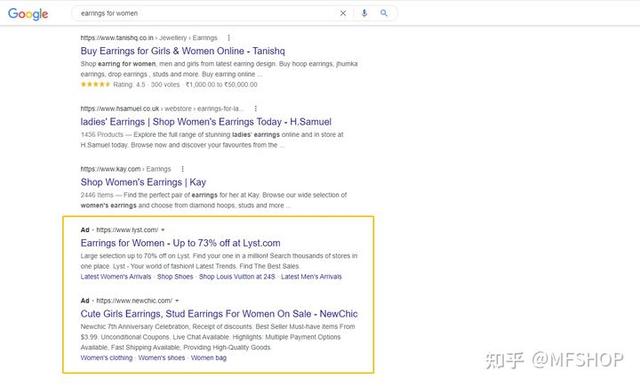Expand dropdown arrow next to lyst.com ad URL
The height and width of the screenshot is (386, 640).
(163, 230)
